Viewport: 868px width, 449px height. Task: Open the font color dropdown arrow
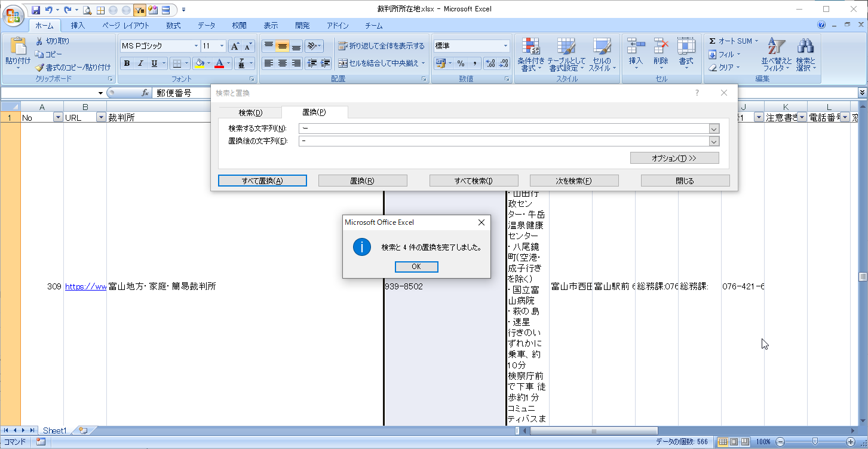228,63
